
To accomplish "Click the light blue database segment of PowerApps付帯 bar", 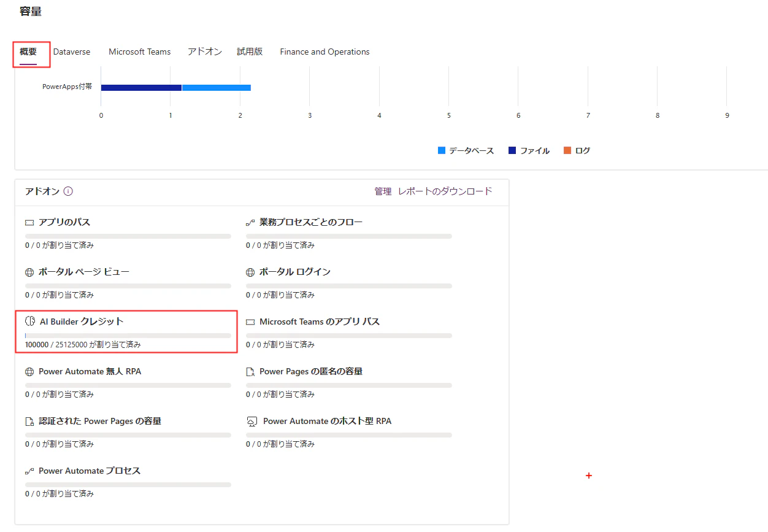I will 217,88.
